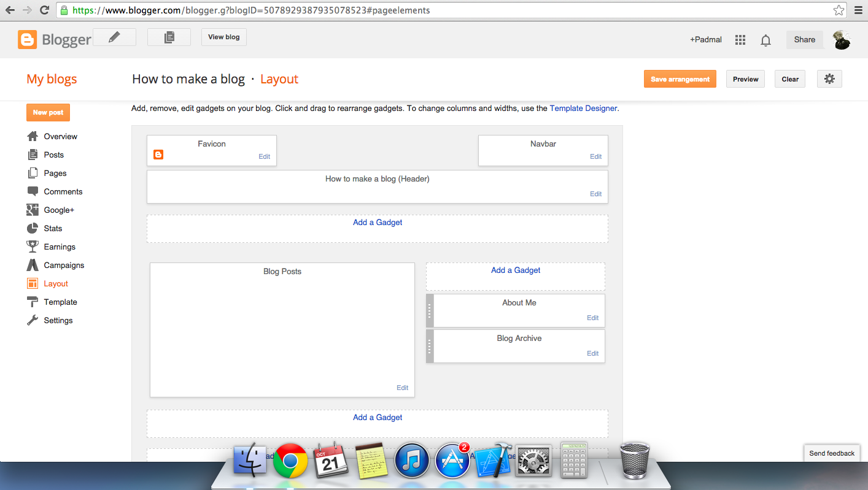
Task: Open the account profile avatar
Action: coord(842,40)
